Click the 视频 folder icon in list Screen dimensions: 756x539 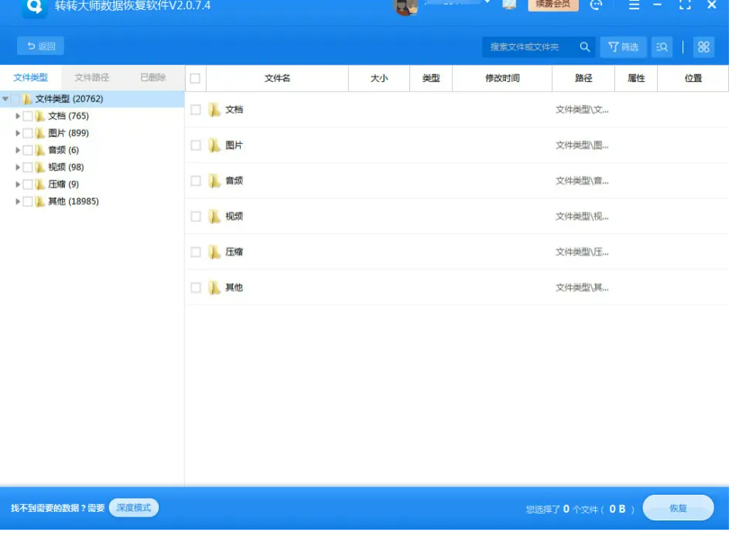(214, 216)
